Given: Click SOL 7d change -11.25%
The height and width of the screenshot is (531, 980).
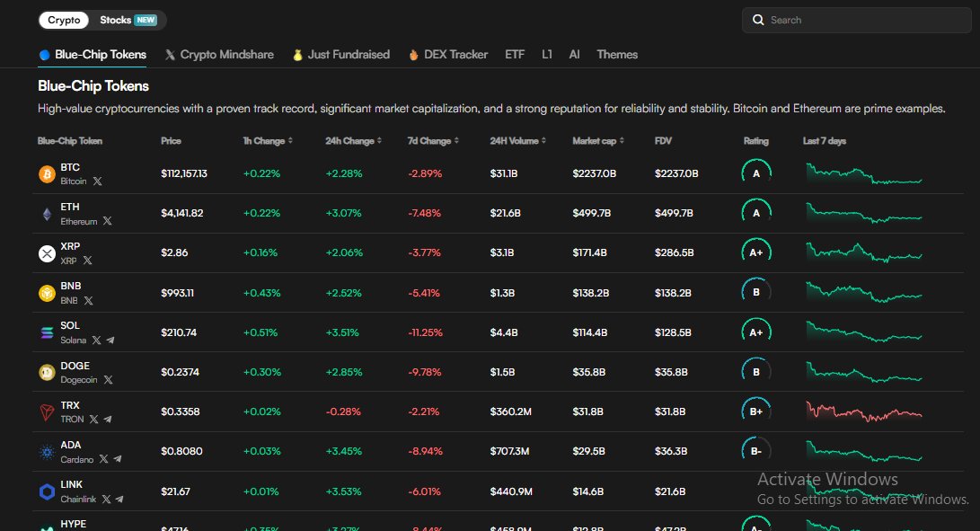Looking at the screenshot, I should 425,332.
